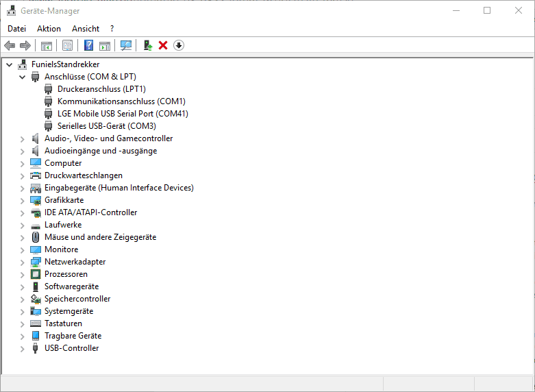Viewport: 535px width, 392px height.
Task: Expand the Computer category
Action: (23, 164)
